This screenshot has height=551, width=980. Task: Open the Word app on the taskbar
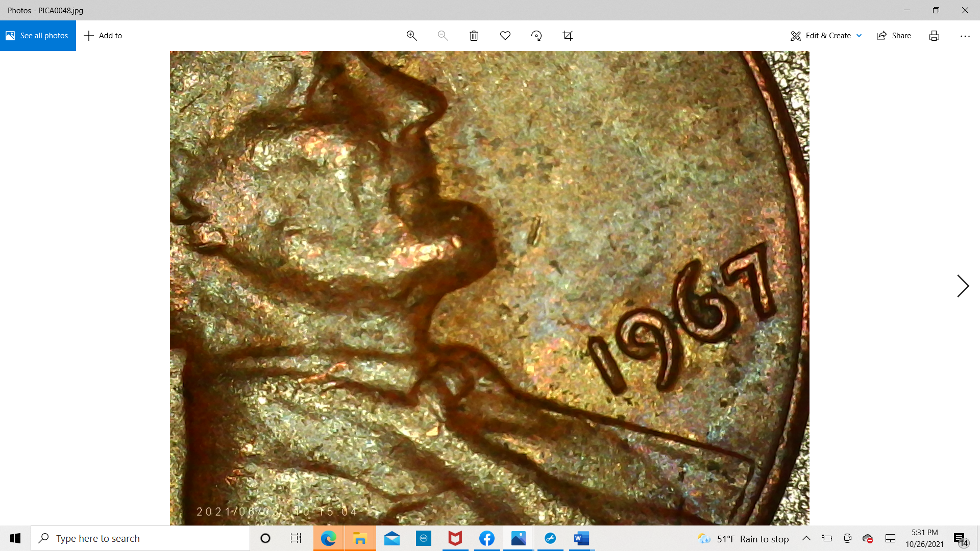(581, 538)
